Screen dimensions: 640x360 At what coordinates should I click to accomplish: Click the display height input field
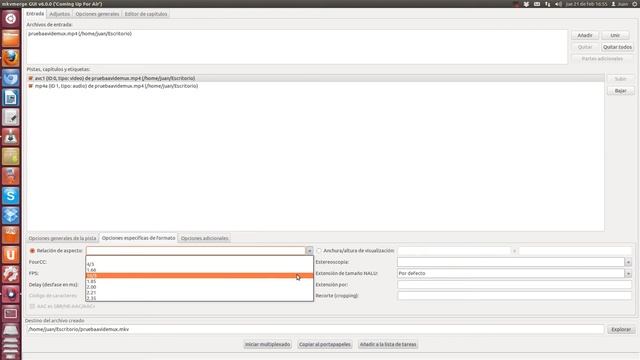575,251
